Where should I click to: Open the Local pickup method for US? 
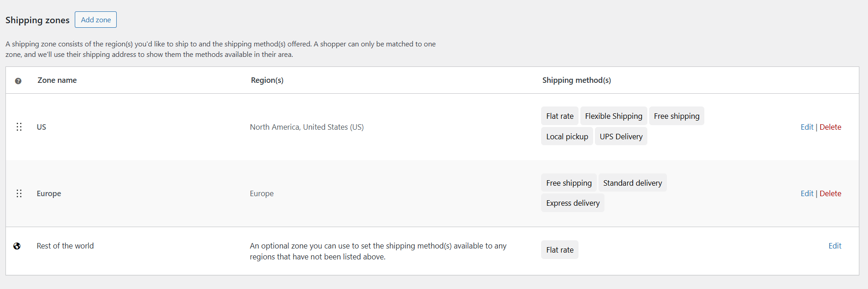[x=567, y=136]
